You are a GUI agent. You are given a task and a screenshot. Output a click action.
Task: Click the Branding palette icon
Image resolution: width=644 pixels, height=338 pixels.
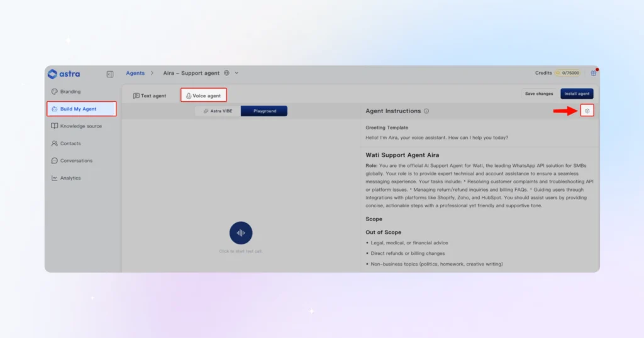coord(54,92)
